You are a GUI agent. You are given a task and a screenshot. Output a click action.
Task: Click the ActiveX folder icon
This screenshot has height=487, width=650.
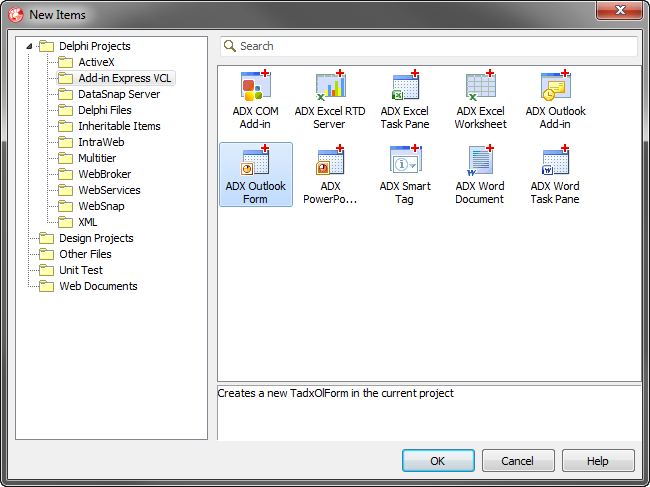65,62
